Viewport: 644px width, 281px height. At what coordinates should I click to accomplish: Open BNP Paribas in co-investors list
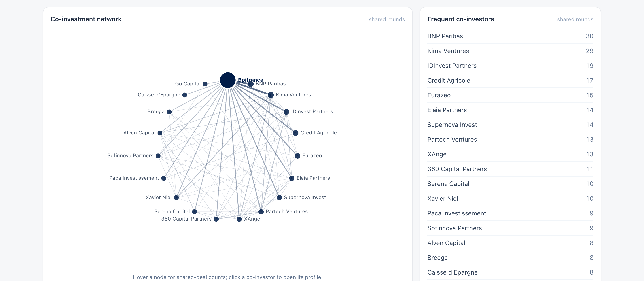[x=510, y=36]
